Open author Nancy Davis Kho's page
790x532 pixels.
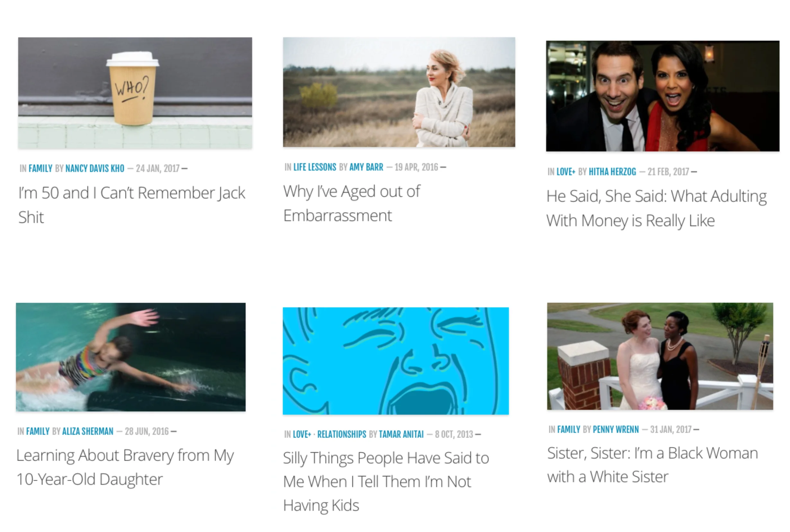pyautogui.click(x=95, y=168)
